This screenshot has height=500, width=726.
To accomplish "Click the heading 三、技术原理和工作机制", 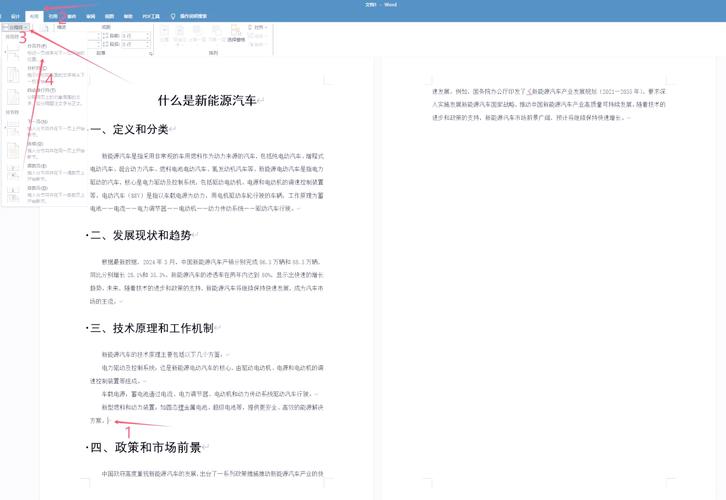I will (x=152, y=328).
